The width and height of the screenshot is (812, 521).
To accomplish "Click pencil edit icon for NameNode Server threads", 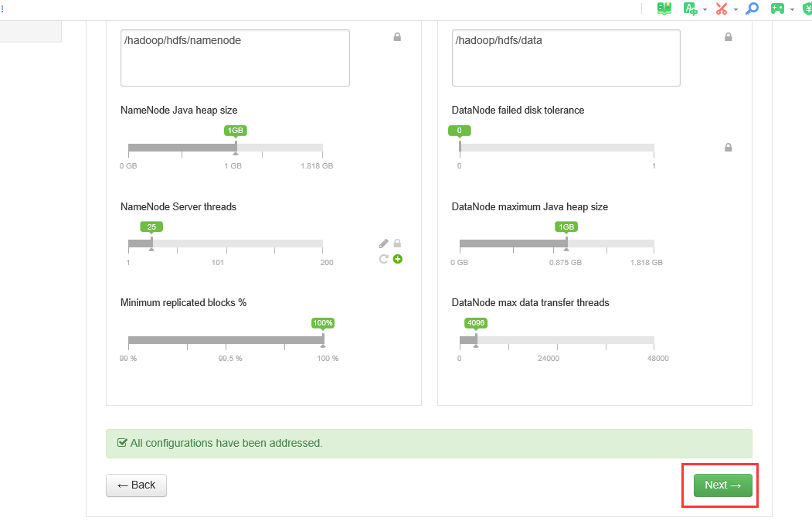I will click(383, 243).
